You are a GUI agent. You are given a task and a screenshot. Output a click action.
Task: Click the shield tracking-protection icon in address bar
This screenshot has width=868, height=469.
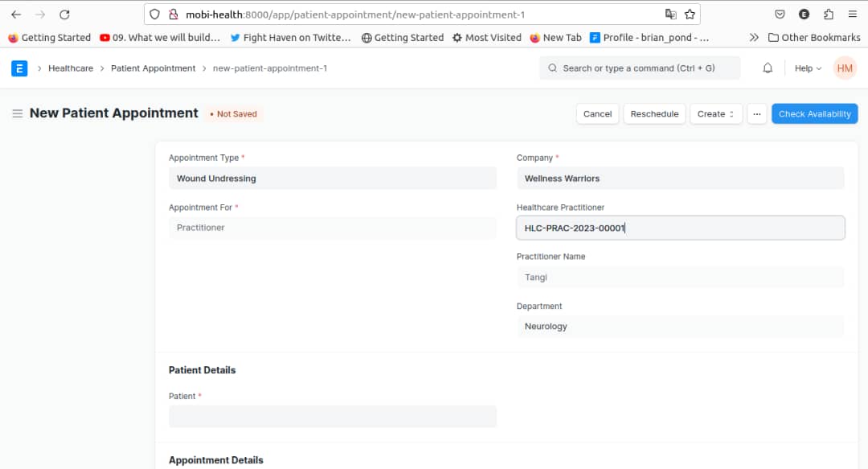(154, 14)
